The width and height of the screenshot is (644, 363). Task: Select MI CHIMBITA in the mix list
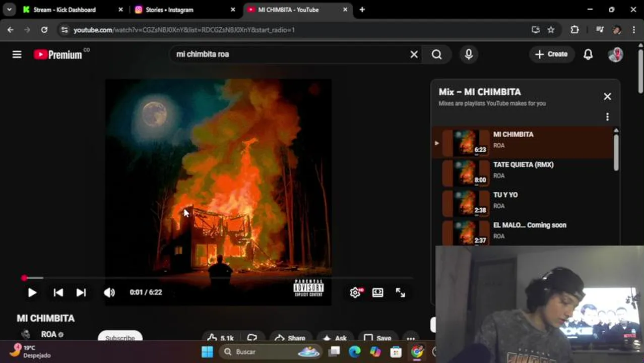tap(522, 143)
